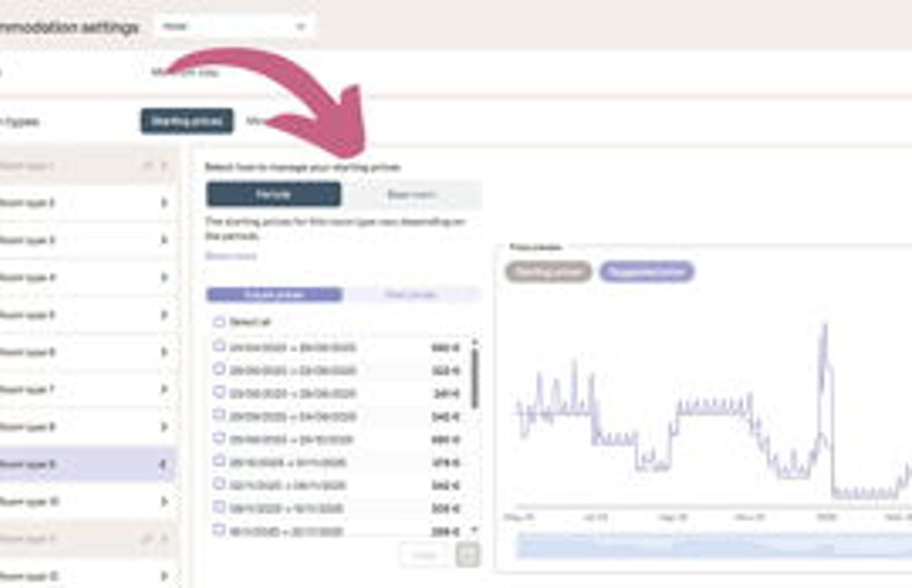Expand Room type 10 arrow

(x=164, y=502)
